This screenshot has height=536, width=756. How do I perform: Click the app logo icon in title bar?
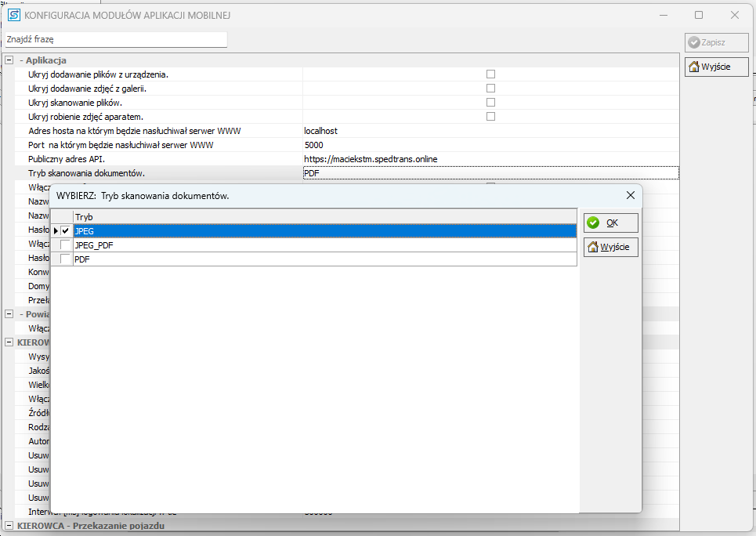click(x=14, y=15)
